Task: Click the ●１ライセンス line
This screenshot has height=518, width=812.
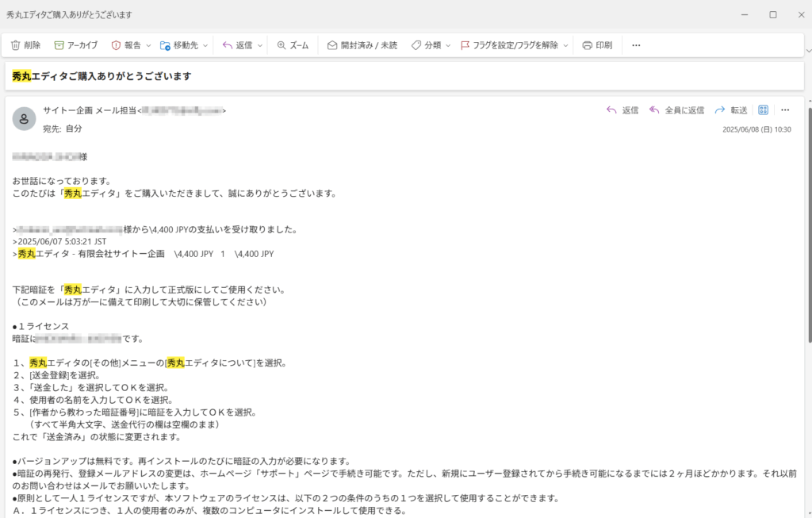Action: pyautogui.click(x=41, y=326)
